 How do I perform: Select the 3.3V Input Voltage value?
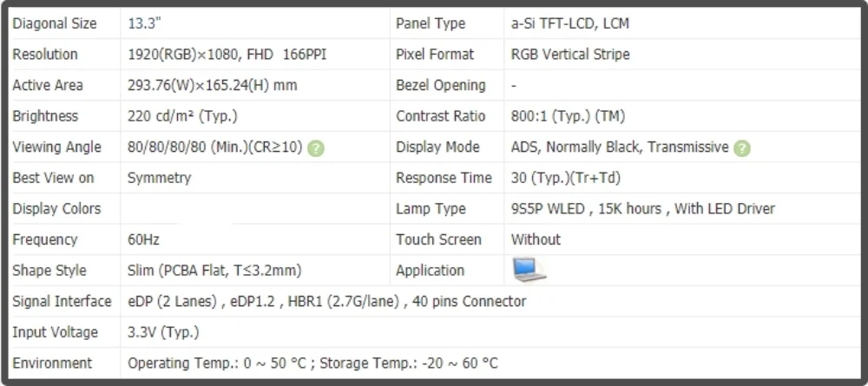coord(163,332)
